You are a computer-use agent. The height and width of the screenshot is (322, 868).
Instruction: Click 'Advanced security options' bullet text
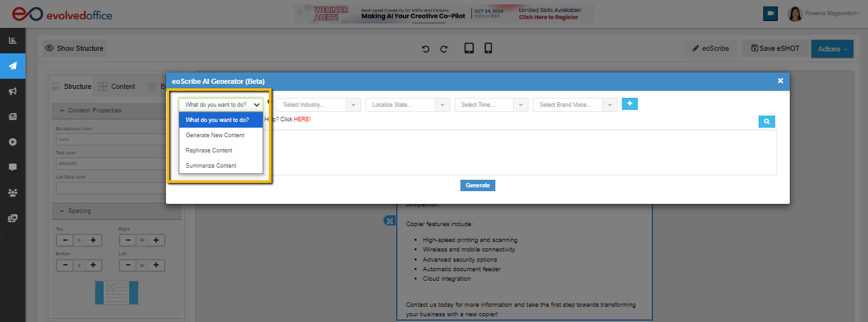click(460, 260)
